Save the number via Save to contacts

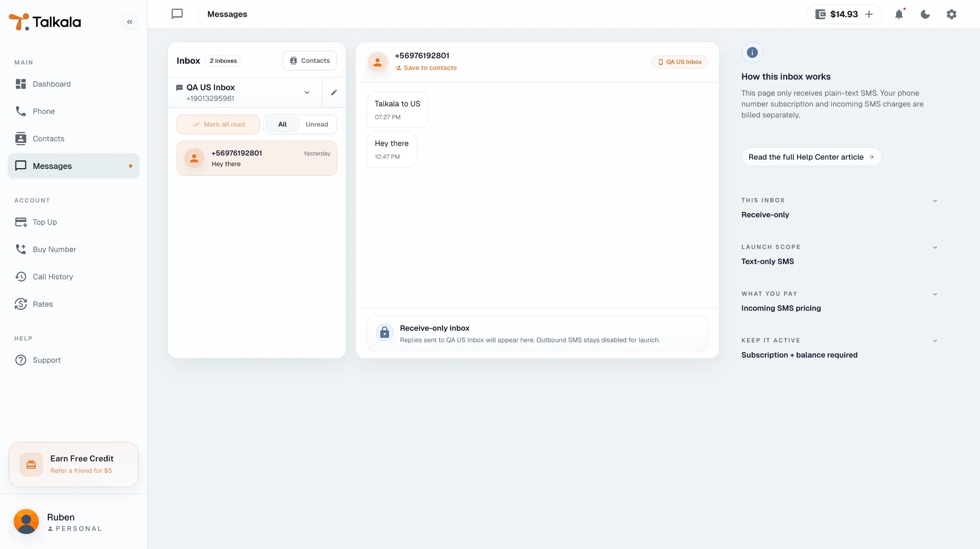(x=426, y=68)
